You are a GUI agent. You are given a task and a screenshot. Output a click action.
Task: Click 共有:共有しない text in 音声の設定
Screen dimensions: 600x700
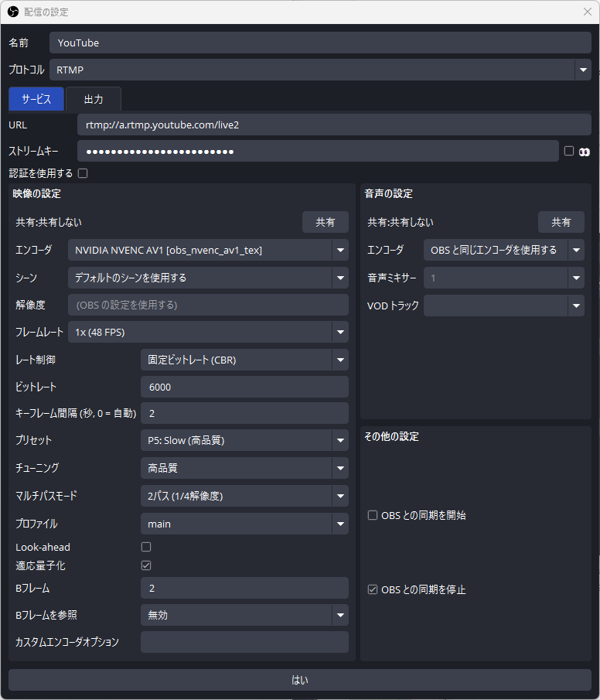(x=401, y=222)
